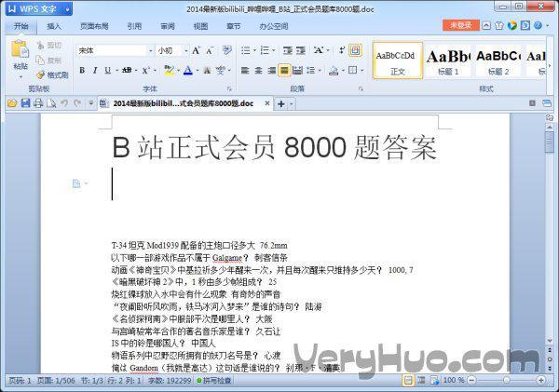Open the 页面布局 ribbon tab

(94, 27)
